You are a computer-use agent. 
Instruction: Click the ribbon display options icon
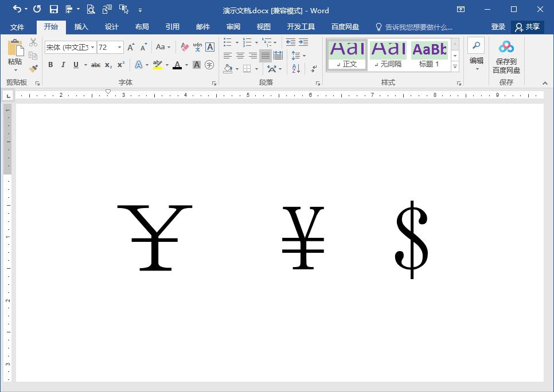tap(461, 9)
